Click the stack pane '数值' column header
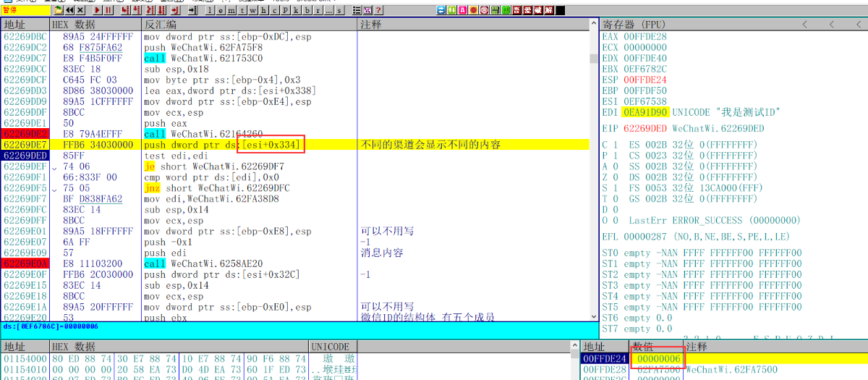Viewport: 868px width, 380px height. click(x=656, y=347)
